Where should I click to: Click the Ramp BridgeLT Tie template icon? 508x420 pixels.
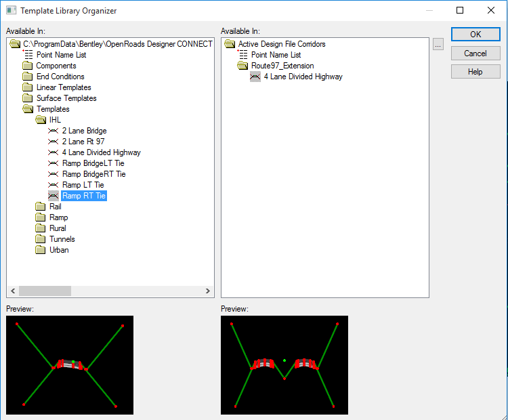[x=53, y=163]
